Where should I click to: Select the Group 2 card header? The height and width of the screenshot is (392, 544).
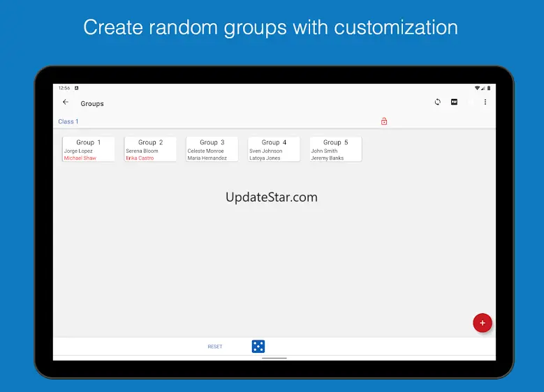pos(150,142)
